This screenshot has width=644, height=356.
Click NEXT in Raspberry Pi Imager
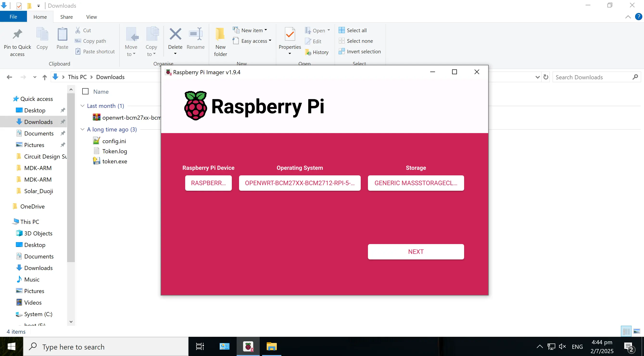pos(416,252)
